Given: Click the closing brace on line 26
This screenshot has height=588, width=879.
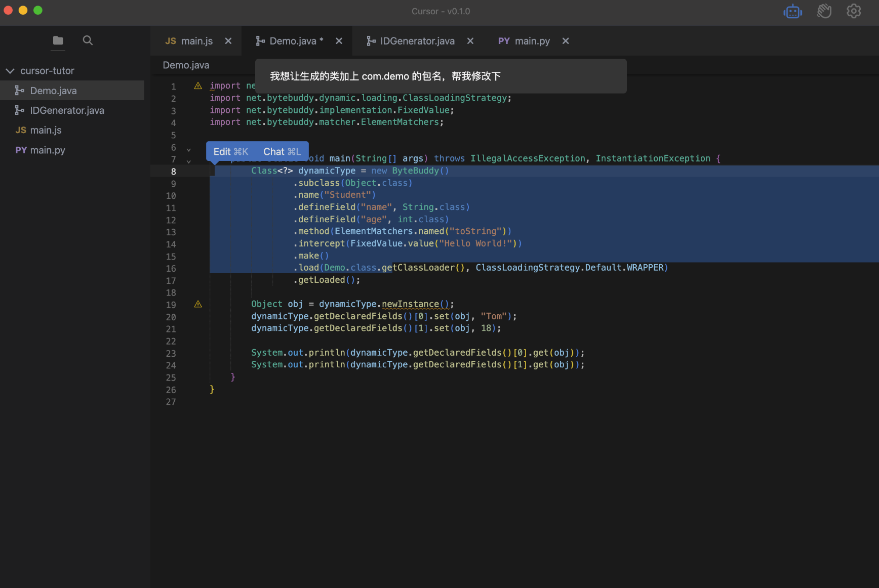Looking at the screenshot, I should pos(212,389).
